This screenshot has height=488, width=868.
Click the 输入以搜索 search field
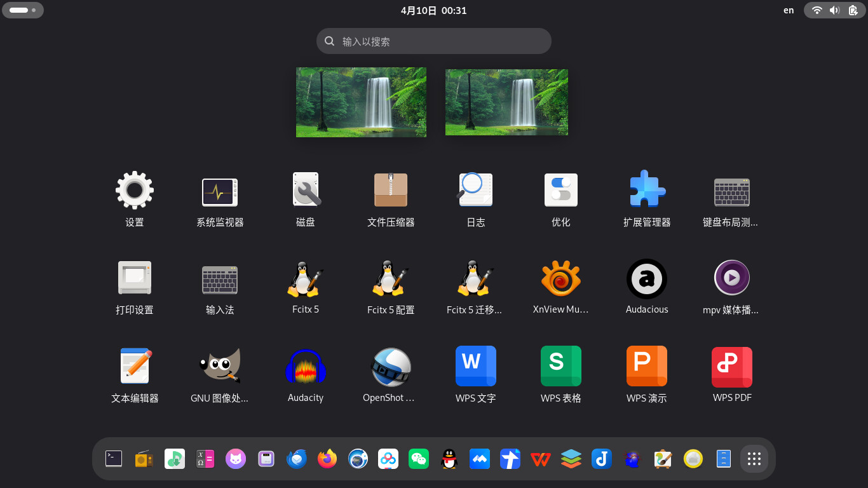(434, 41)
